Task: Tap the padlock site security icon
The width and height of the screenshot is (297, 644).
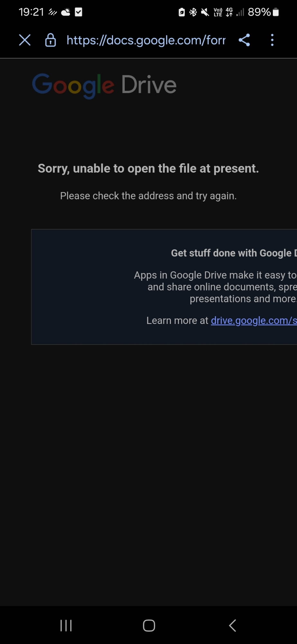Action: pos(51,40)
